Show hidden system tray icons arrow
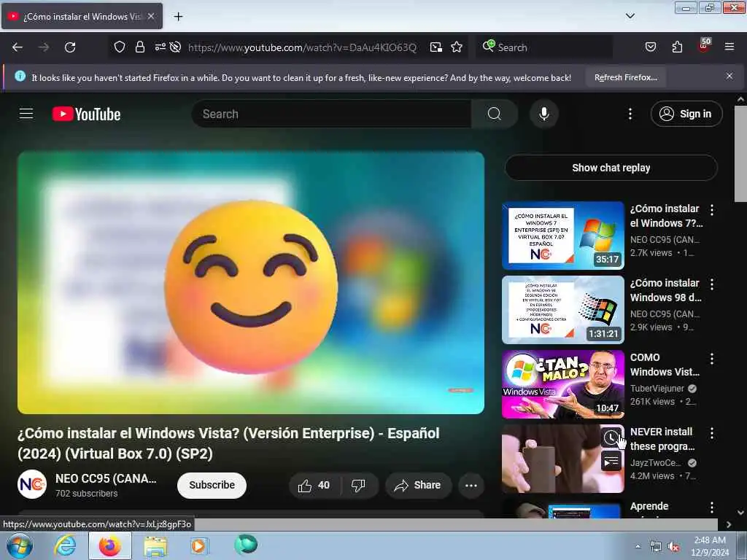747x560 pixels. (638, 546)
